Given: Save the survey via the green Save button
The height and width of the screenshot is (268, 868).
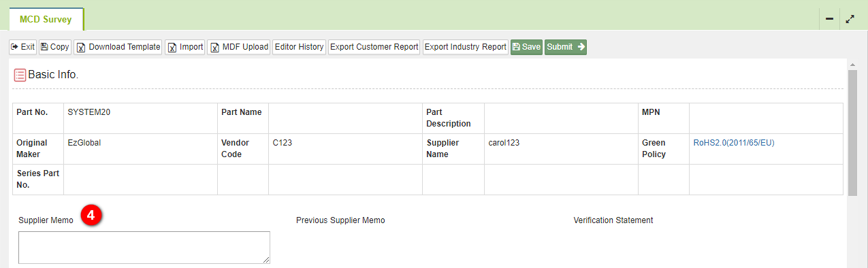Looking at the screenshot, I should (526, 47).
